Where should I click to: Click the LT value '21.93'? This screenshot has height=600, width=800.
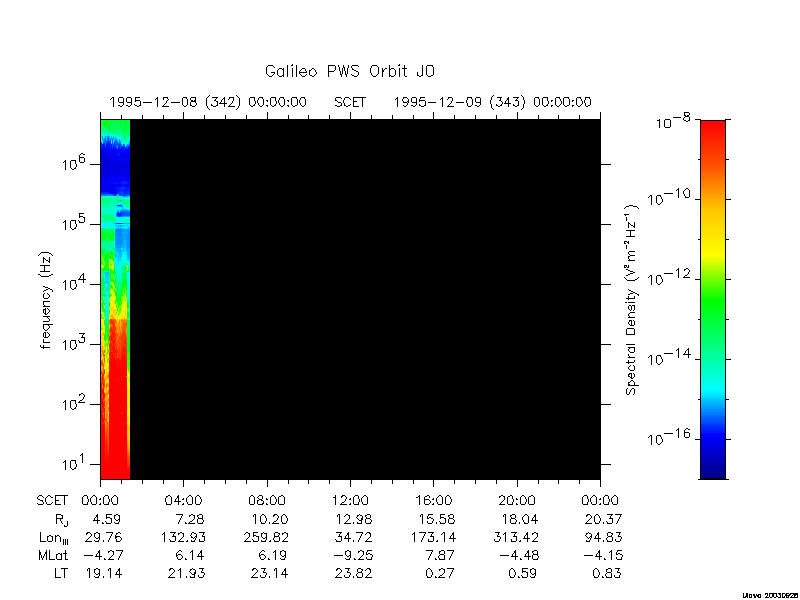tap(187, 573)
